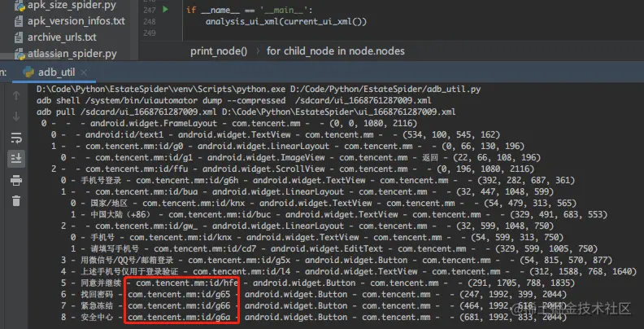Click the 'adb pull /sdcard/ui_1668761287009.xml' line
The width and height of the screenshot is (644, 329).
(246, 112)
